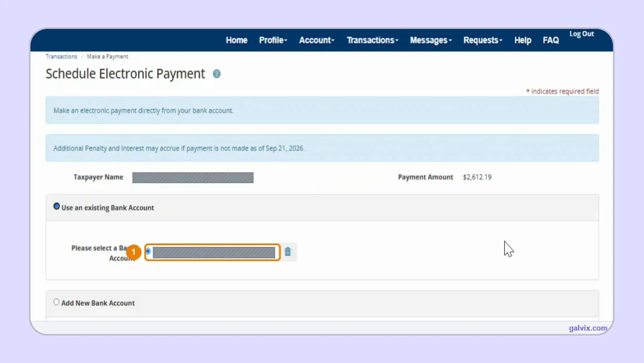Open the FAQ page
This screenshot has width=644, height=363.
551,40
